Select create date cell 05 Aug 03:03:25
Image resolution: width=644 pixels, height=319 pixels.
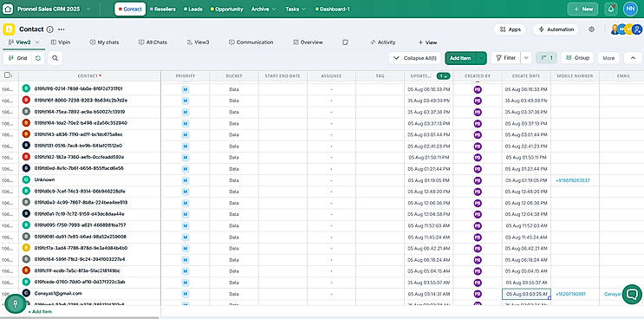click(526, 294)
